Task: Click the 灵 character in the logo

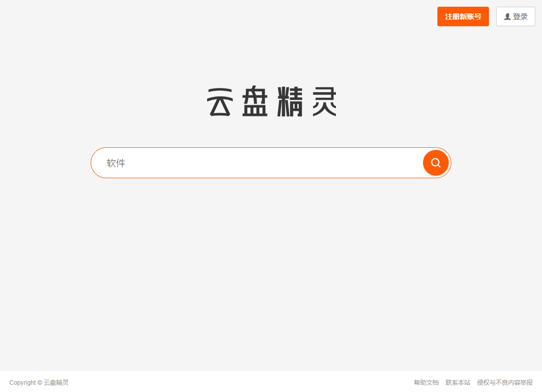Action: (324, 101)
